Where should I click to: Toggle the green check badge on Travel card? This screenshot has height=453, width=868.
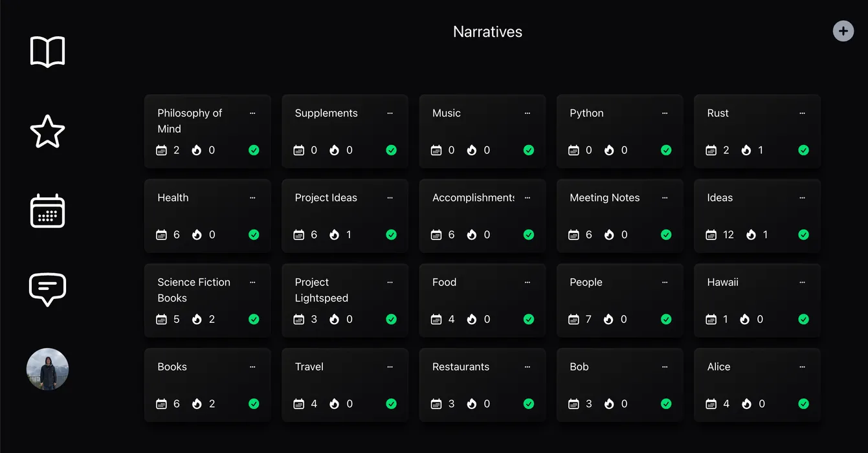pos(391,403)
